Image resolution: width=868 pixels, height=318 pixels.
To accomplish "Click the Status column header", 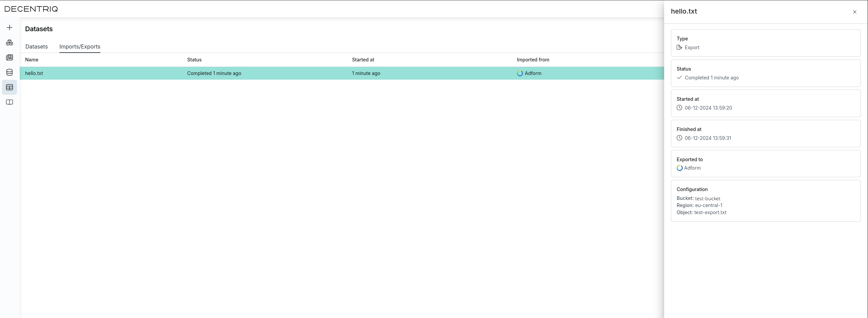I will tap(194, 60).
